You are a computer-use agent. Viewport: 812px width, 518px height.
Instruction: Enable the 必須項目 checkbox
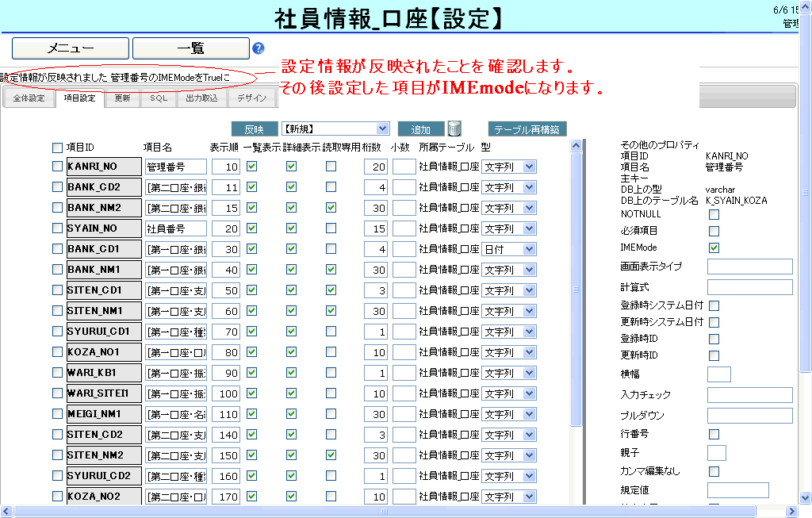[x=714, y=231]
